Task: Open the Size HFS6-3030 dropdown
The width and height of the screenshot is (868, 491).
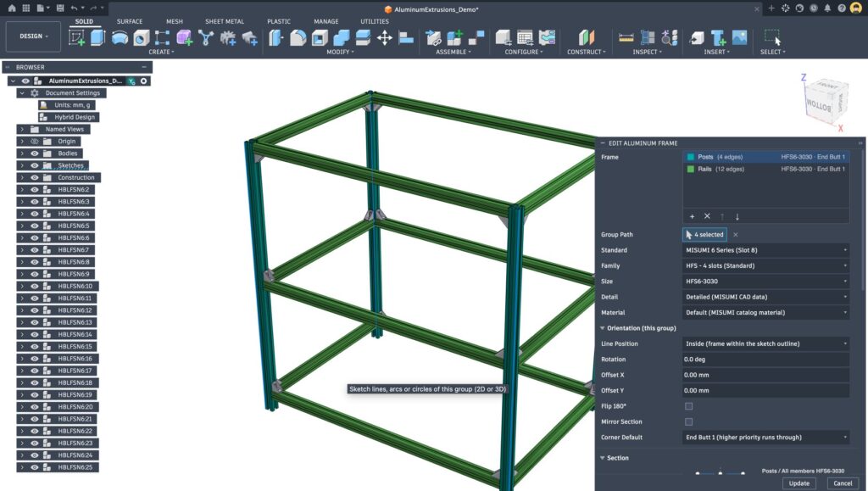Action: tap(765, 282)
